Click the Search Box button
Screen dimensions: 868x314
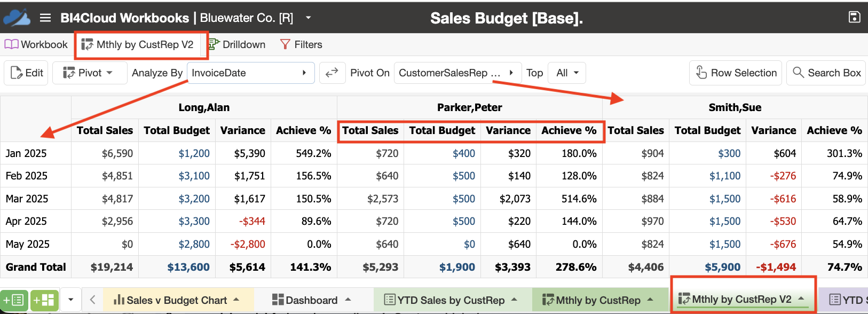pyautogui.click(x=826, y=73)
